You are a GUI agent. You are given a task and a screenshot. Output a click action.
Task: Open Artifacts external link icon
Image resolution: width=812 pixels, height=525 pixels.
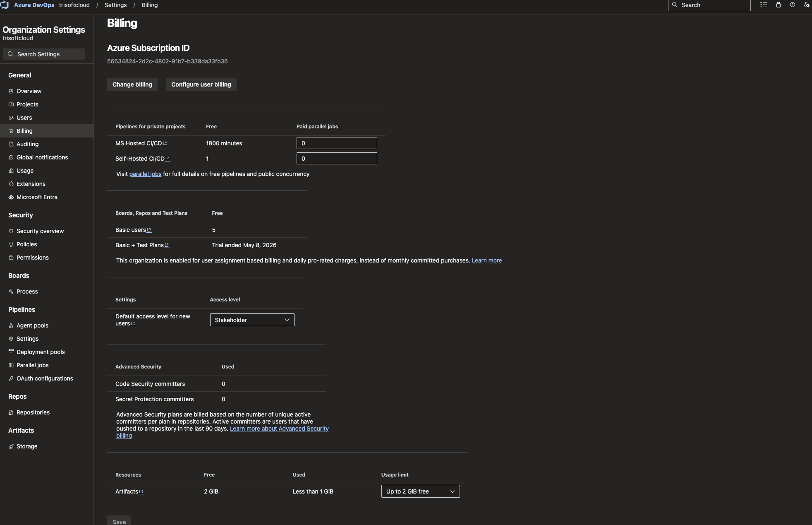[x=141, y=491]
